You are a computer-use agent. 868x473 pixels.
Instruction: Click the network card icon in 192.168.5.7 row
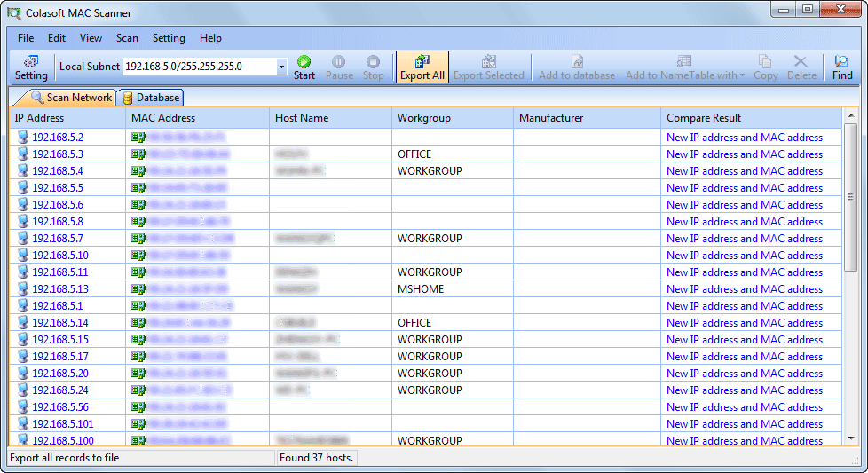tap(138, 239)
